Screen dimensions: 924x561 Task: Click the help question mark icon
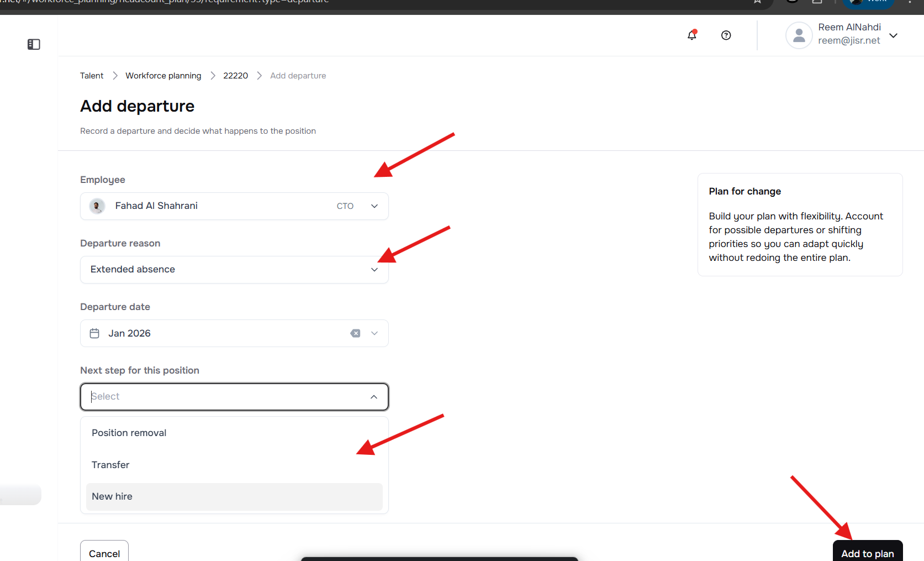tap(726, 35)
